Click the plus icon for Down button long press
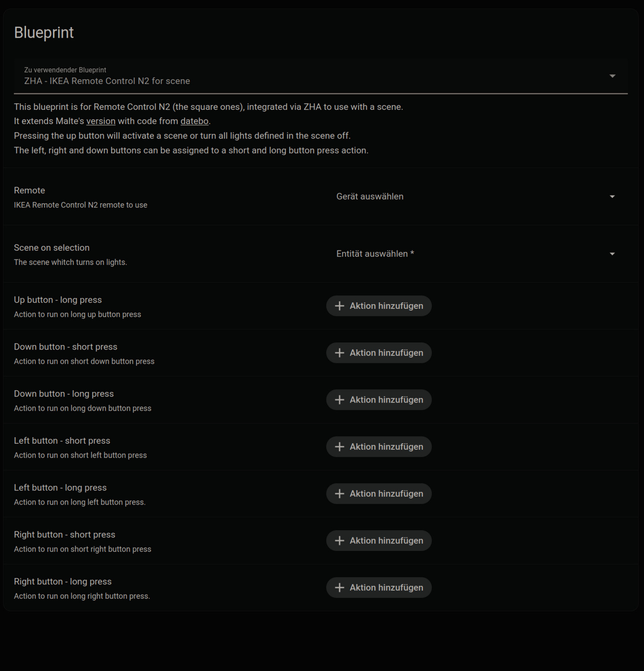 [x=339, y=400]
